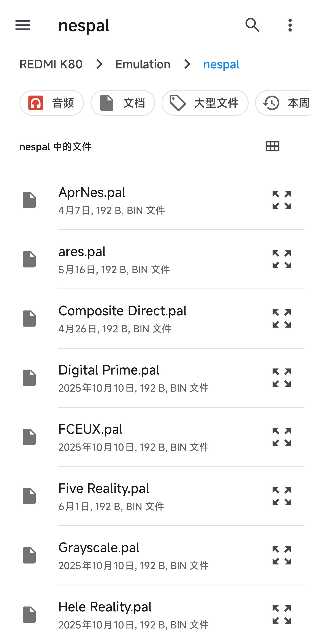
Task: Tap the nespal breadcrumb label
Action: (x=221, y=64)
